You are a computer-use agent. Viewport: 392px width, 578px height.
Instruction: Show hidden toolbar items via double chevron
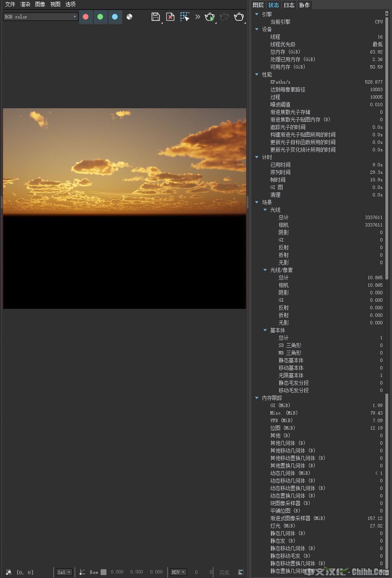click(x=197, y=17)
